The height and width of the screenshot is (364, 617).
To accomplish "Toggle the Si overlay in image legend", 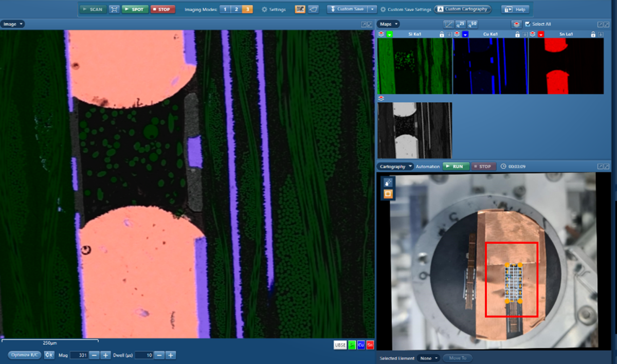I will click(352, 345).
